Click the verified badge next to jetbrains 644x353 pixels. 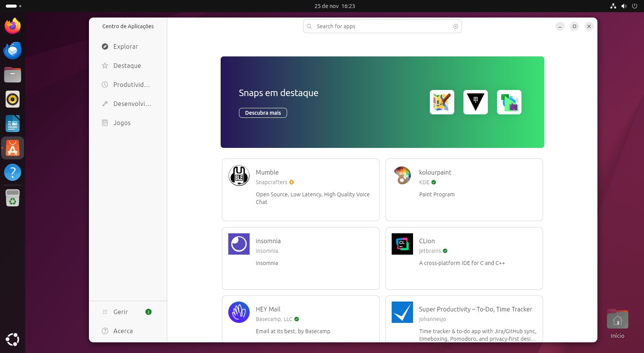point(445,251)
